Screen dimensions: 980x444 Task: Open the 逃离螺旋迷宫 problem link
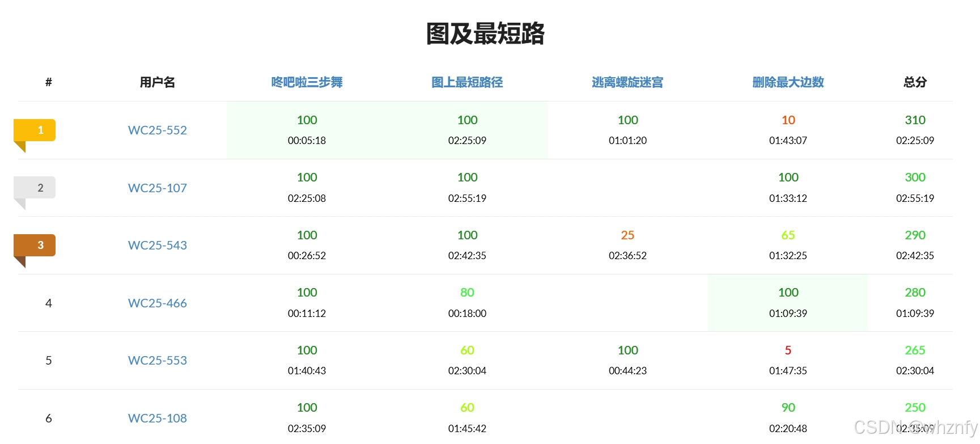coord(627,82)
